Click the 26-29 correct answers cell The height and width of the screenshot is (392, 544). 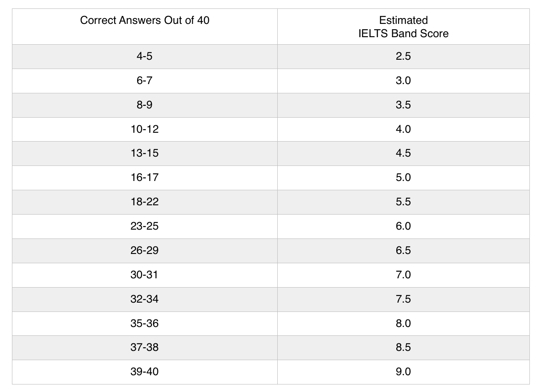145,250
